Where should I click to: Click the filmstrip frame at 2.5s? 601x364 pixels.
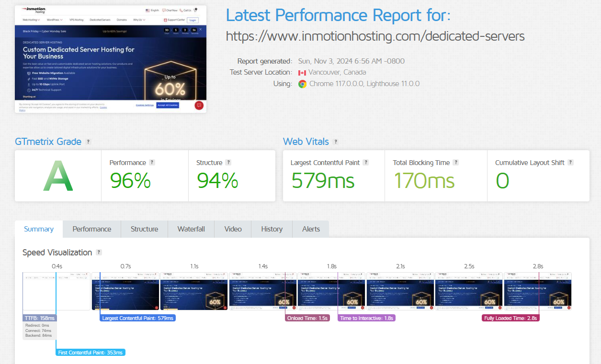pos(469,291)
